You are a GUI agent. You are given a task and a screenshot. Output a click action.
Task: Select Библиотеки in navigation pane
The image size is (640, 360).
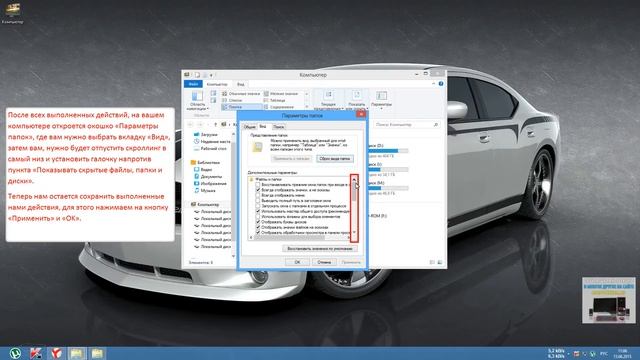point(205,162)
